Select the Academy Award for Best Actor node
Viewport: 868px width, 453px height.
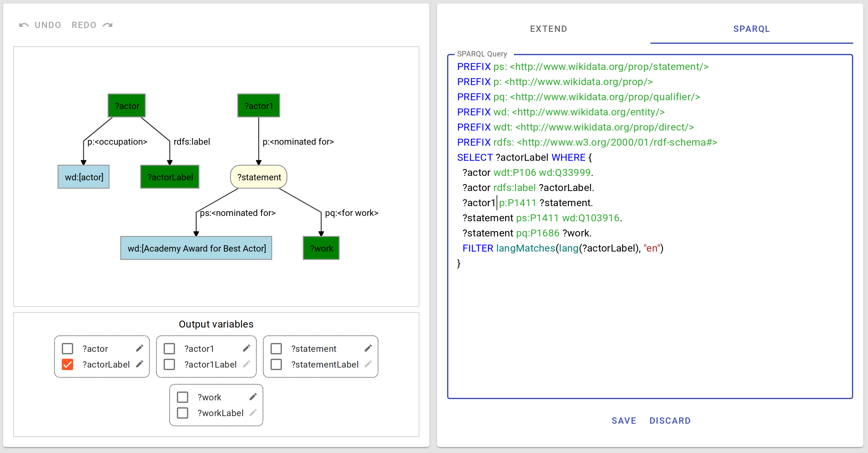pyautogui.click(x=196, y=248)
